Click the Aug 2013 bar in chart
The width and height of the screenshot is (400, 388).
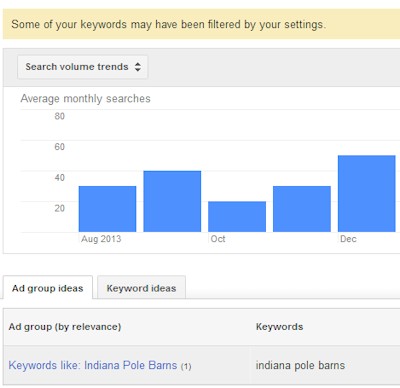pyautogui.click(x=107, y=209)
